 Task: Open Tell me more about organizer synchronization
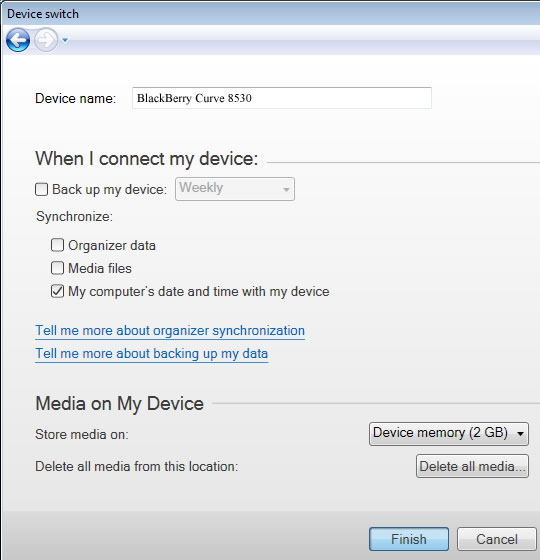[x=170, y=331]
